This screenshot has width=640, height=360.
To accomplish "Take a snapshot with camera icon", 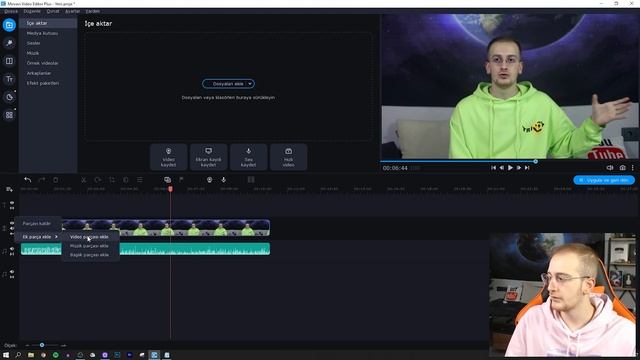I will [622, 168].
